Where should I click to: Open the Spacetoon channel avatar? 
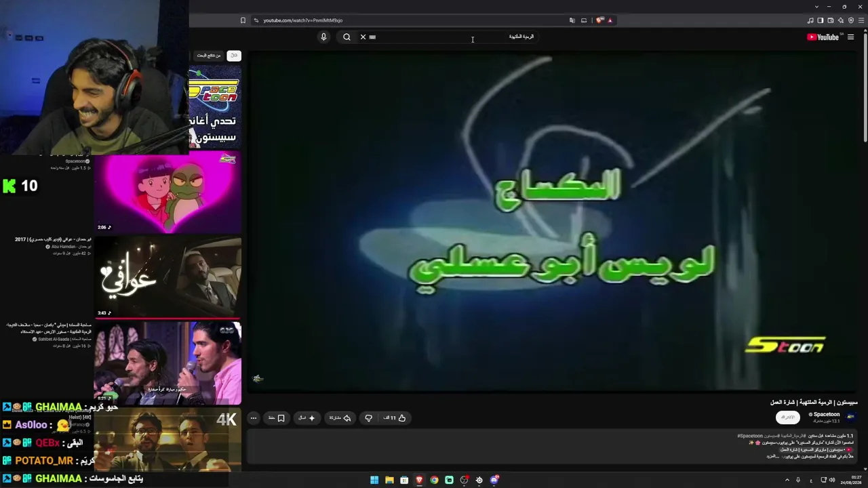click(x=851, y=417)
